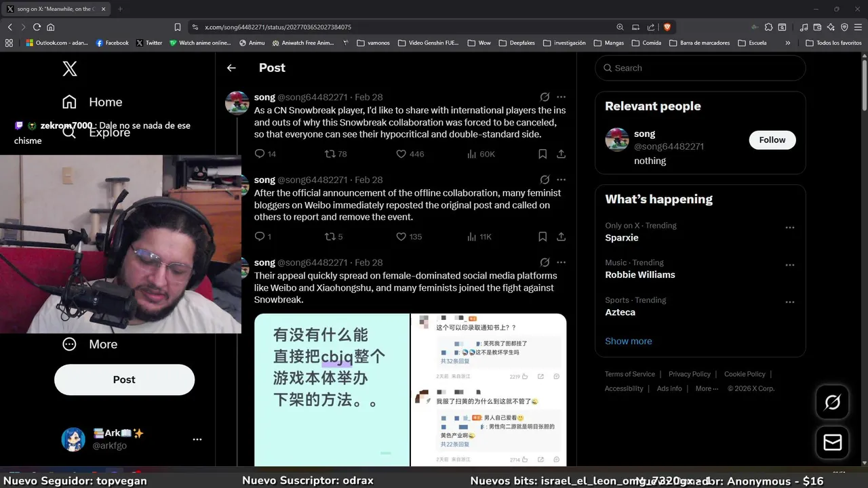The width and height of the screenshot is (868, 488).
Task: Open song's profile name in Relevant people
Action: pyautogui.click(x=644, y=134)
